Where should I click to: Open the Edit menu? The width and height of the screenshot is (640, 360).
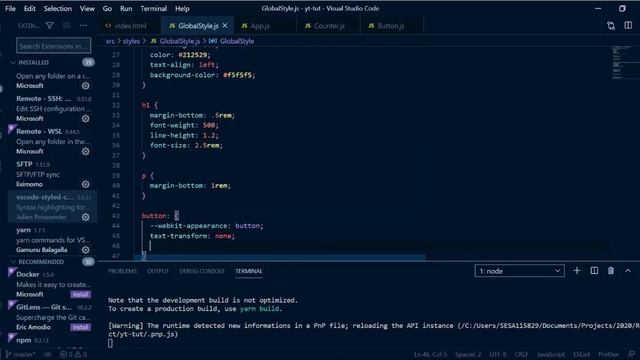point(29,8)
